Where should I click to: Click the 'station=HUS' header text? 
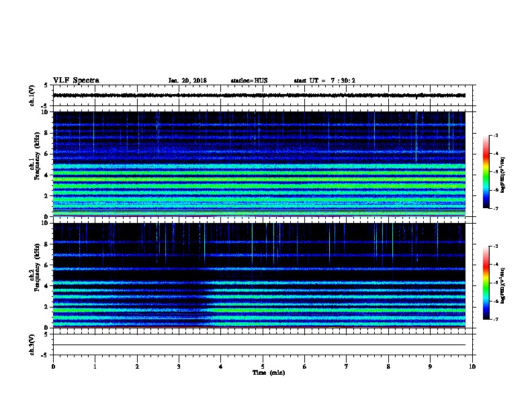(249, 81)
